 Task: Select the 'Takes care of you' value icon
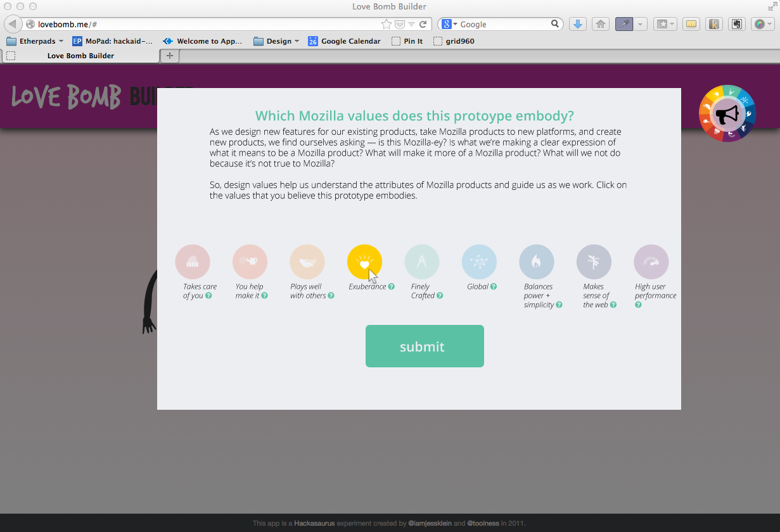(193, 262)
